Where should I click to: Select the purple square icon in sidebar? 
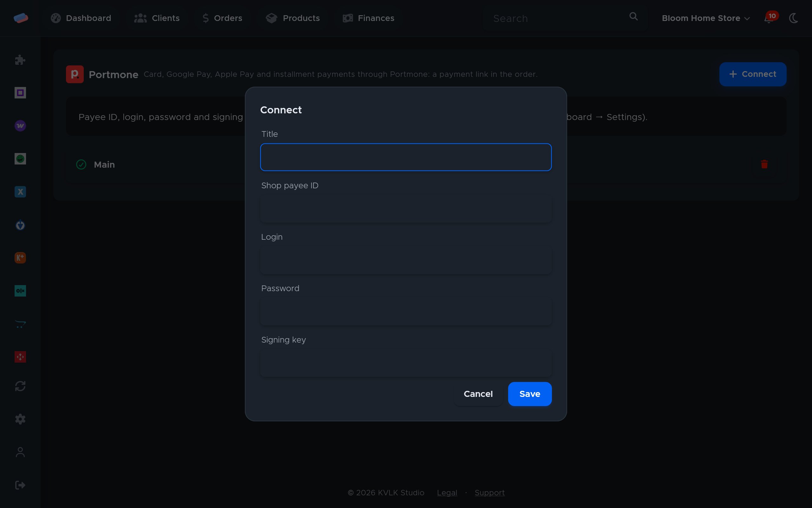(20, 93)
